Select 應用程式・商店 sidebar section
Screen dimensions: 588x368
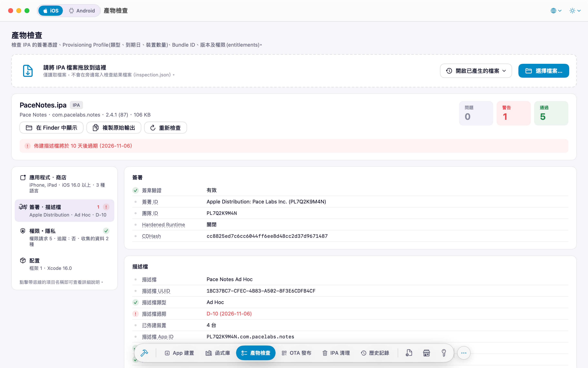[x=64, y=184]
